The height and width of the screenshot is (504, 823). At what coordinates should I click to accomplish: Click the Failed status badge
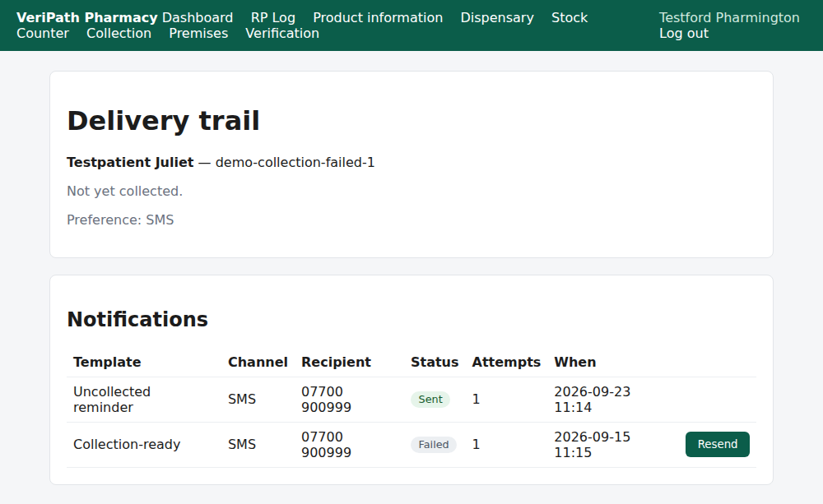[x=434, y=444]
